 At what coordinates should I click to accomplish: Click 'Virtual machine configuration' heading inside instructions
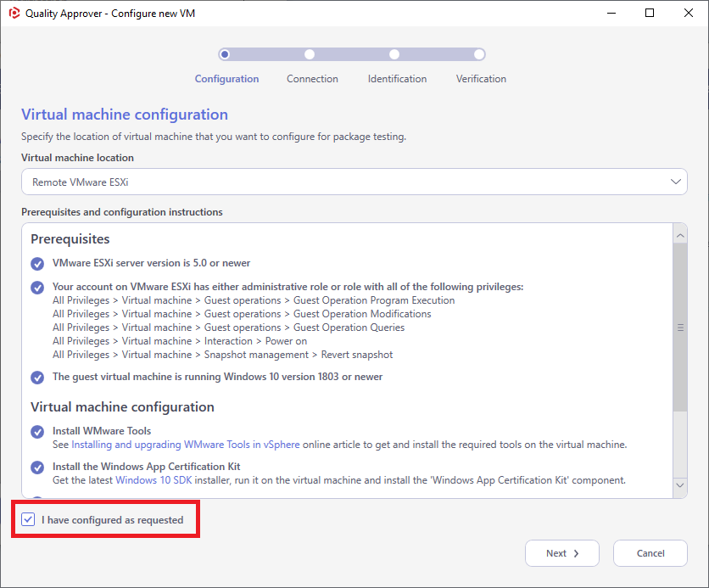(x=122, y=407)
